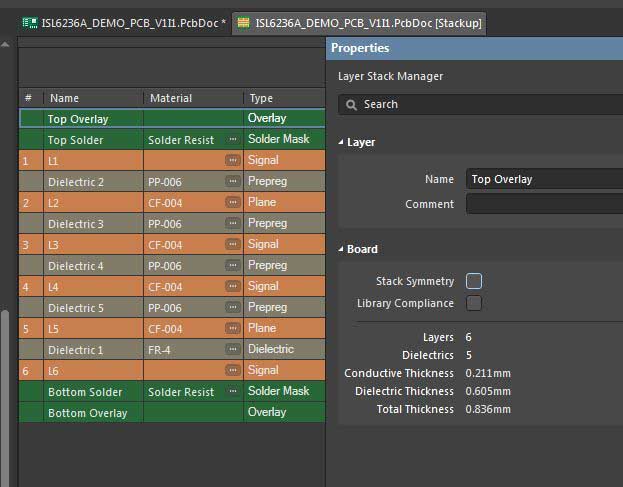Open material picker for Top Solder row
623x487 pixels.
pos(232,140)
